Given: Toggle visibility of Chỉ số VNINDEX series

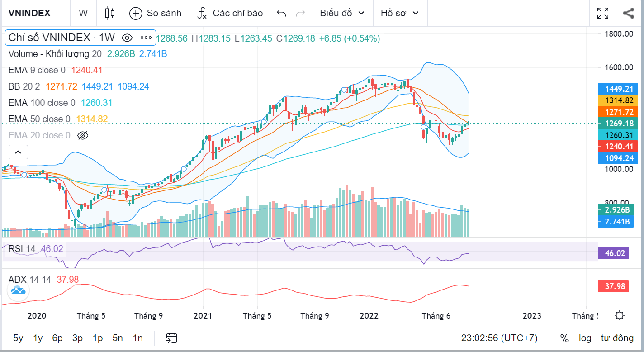Looking at the screenshot, I should (x=127, y=38).
